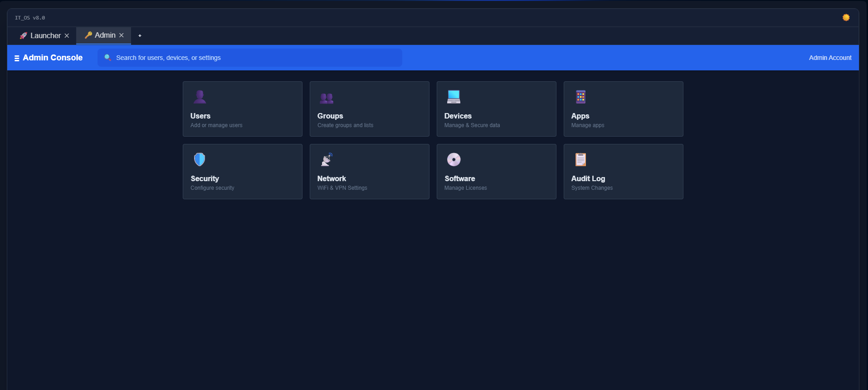Click the IT_OS v8.0 version label
Screen dimensions: 868x390
click(30, 18)
